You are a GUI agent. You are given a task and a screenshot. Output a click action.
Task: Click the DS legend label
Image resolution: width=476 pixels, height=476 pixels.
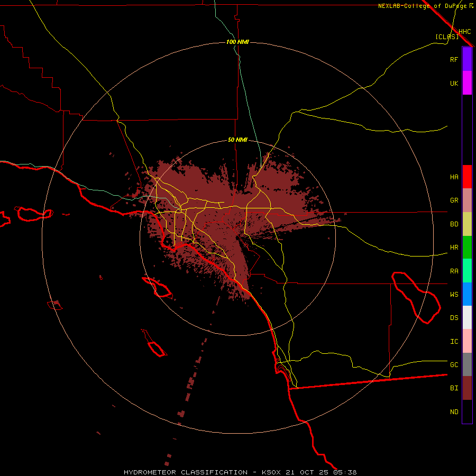pyautogui.click(x=454, y=318)
